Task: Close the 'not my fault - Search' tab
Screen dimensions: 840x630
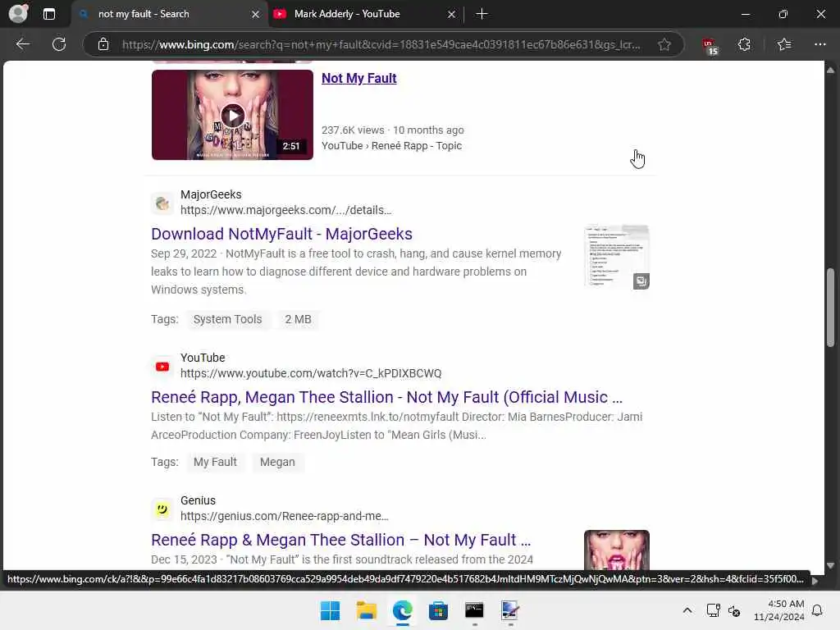Action: coord(256,15)
